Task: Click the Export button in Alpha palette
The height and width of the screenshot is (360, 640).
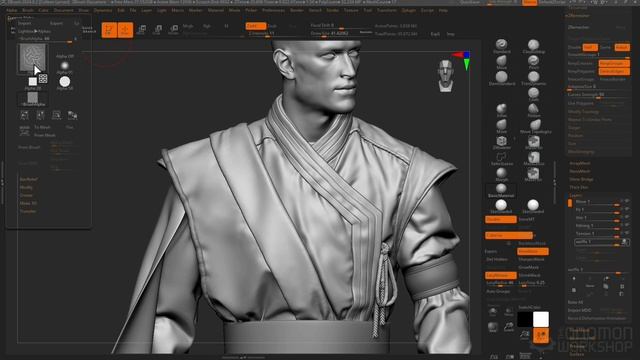Action: (56, 23)
